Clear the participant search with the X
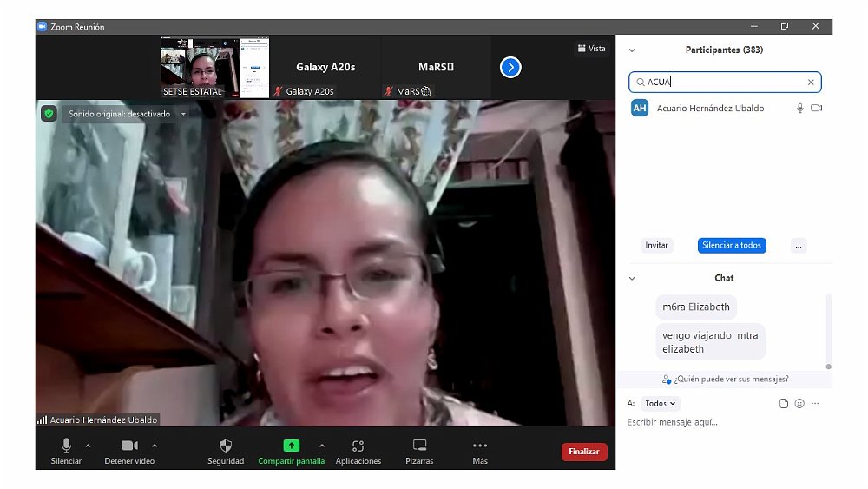 [x=811, y=83]
